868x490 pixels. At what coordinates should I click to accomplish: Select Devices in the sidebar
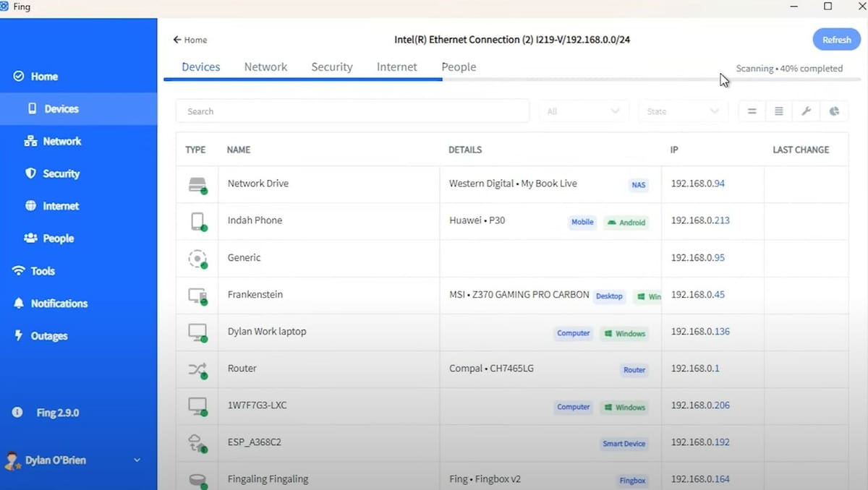78,108
